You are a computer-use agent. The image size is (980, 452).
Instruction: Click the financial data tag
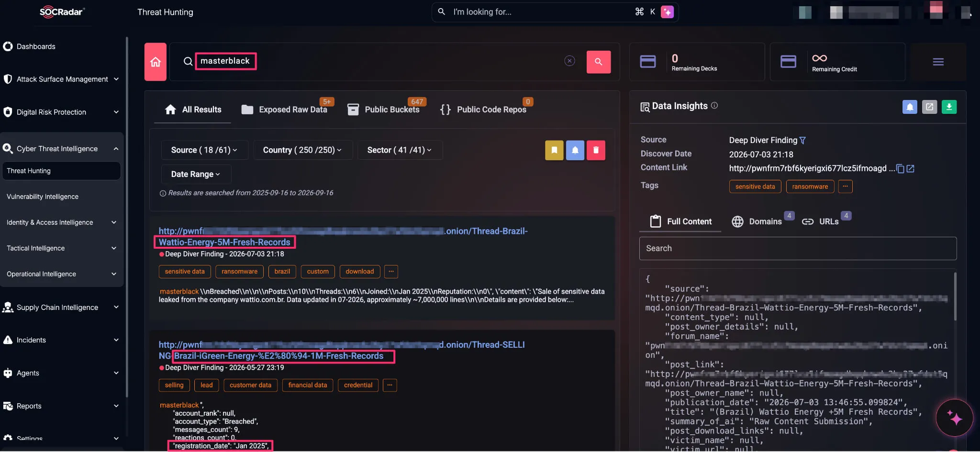tap(308, 386)
